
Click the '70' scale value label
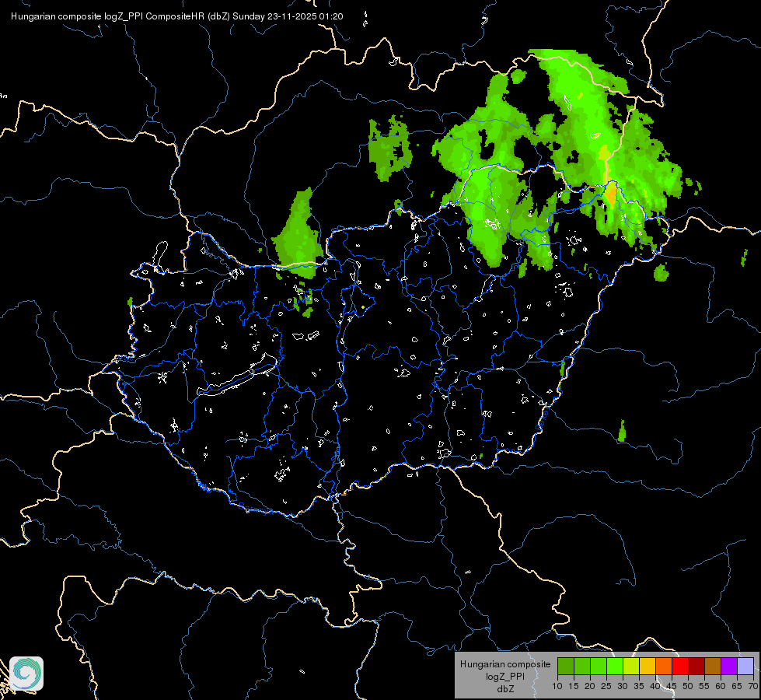753,686
